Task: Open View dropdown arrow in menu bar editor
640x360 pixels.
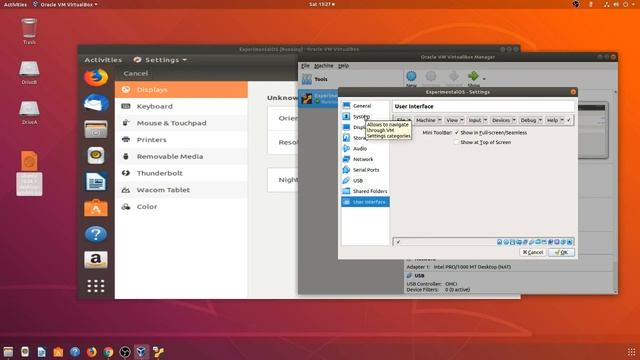Action: (462, 120)
